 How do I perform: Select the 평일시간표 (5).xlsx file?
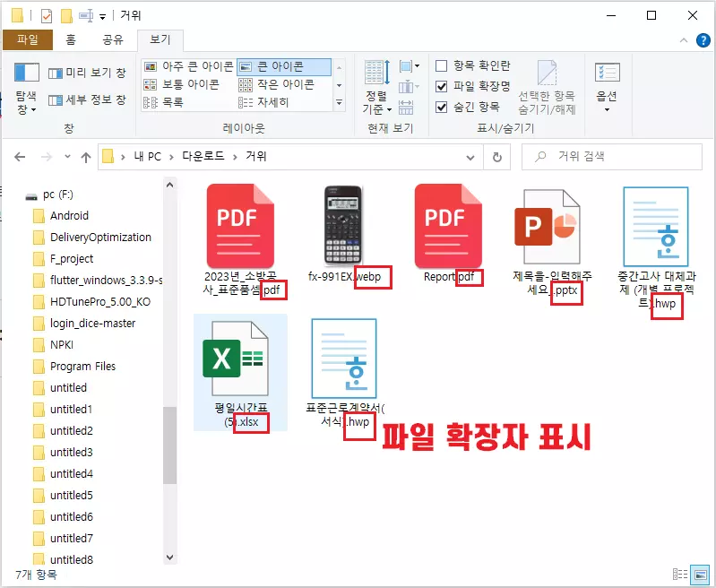241,372
